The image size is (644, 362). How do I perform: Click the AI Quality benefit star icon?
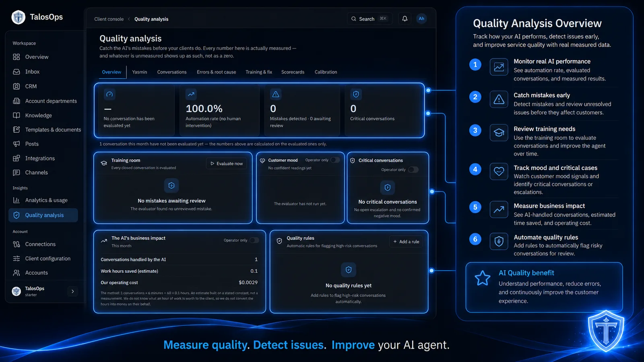[482, 278]
